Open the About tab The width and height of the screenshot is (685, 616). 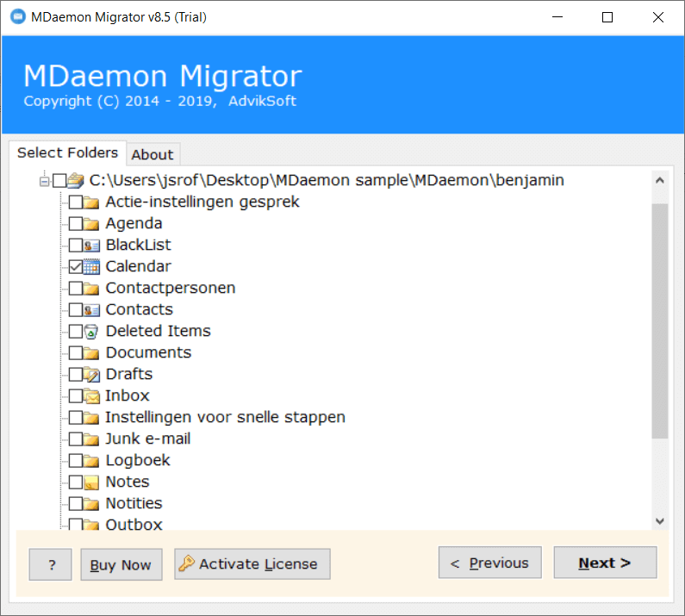[x=153, y=155]
